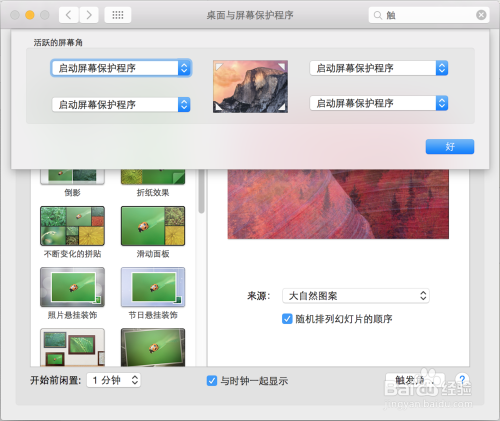The image size is (500, 421).
Task: Select the 不断变化的拼贴 screen saver
Action: point(72,226)
